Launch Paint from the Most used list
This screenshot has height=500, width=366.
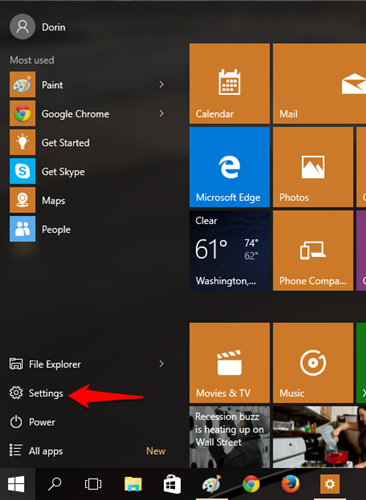click(x=88, y=85)
